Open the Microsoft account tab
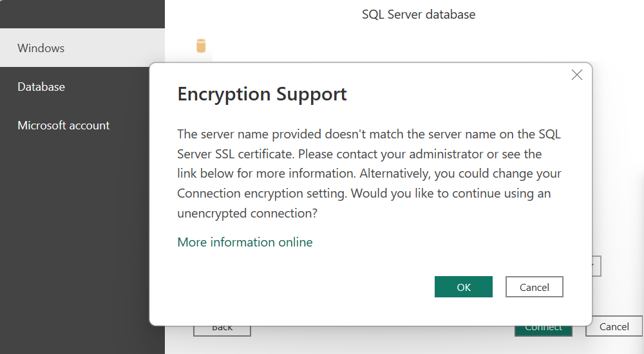 tap(64, 126)
